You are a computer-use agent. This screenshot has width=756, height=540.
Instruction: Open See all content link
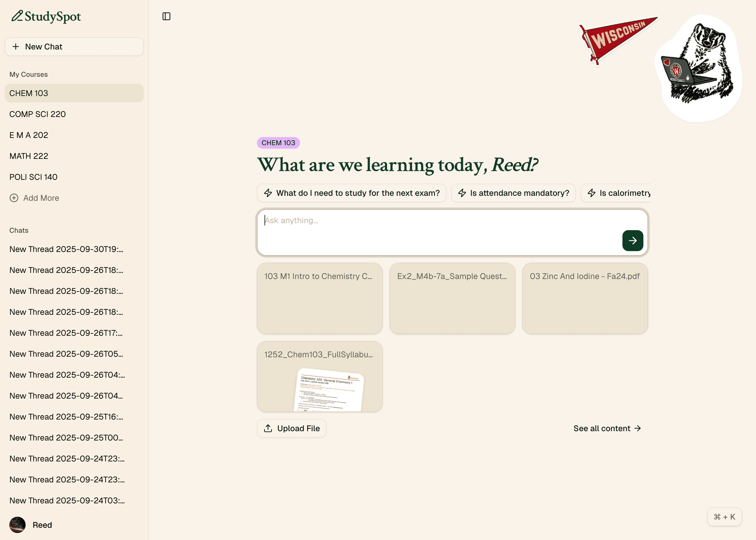tap(607, 428)
